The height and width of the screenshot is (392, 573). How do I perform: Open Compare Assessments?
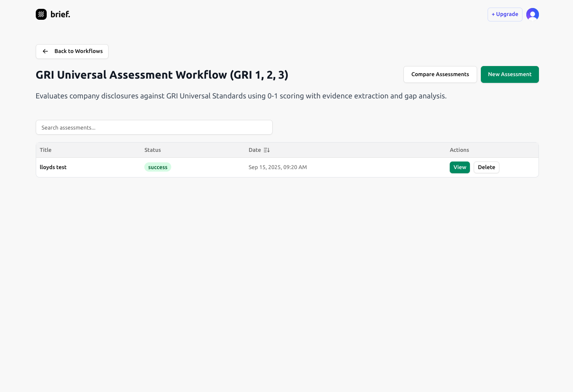[x=440, y=74]
